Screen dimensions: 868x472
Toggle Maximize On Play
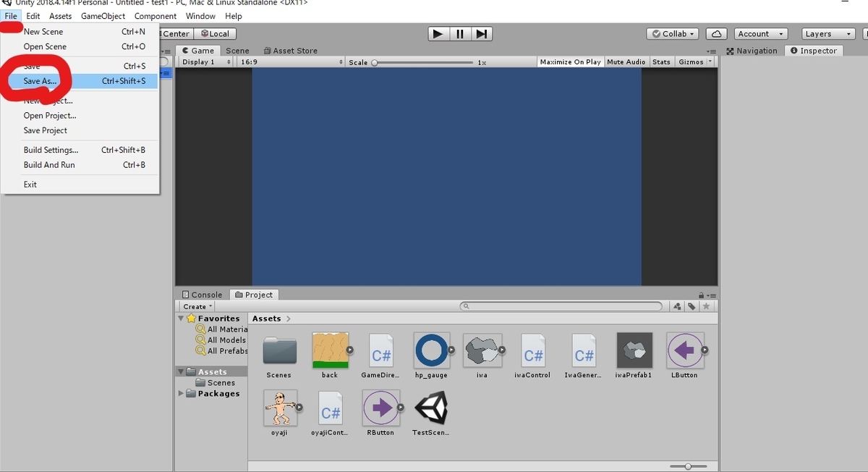click(570, 62)
